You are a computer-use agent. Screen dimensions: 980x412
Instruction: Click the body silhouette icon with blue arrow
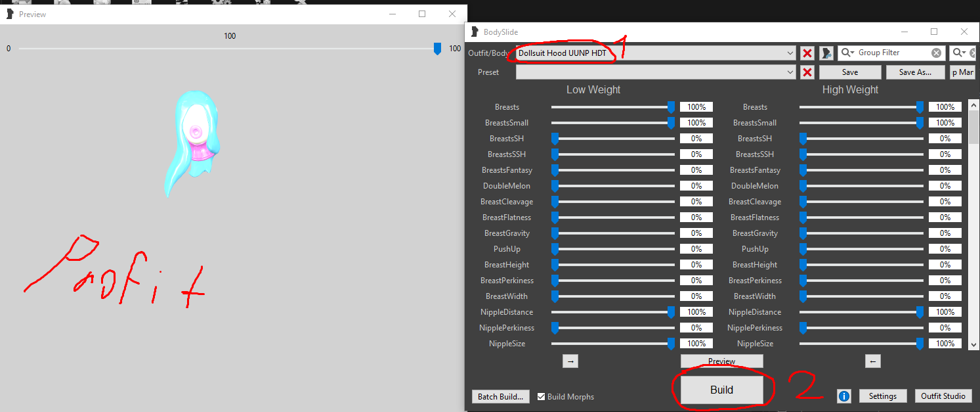(826, 53)
